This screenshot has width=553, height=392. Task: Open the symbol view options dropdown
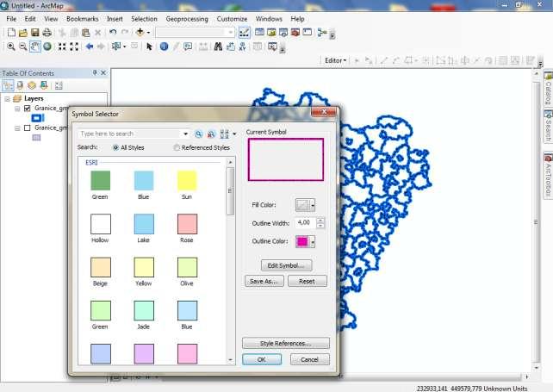[234, 134]
